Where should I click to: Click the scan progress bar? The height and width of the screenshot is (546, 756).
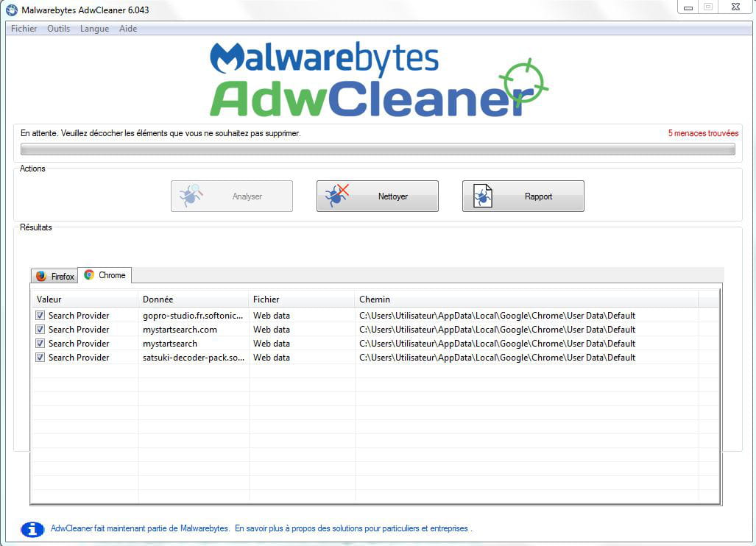(378, 149)
